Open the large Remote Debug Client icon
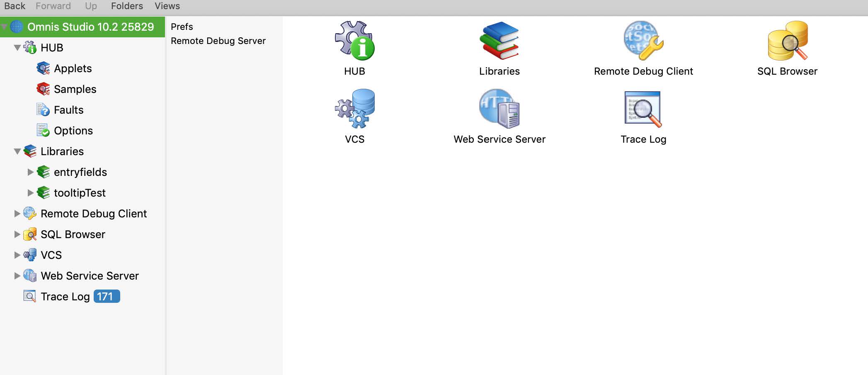The height and width of the screenshot is (375, 868). [643, 41]
